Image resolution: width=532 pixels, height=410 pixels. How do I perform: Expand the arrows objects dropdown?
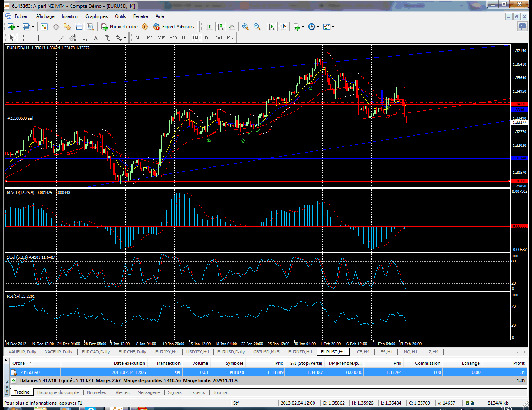[125, 38]
